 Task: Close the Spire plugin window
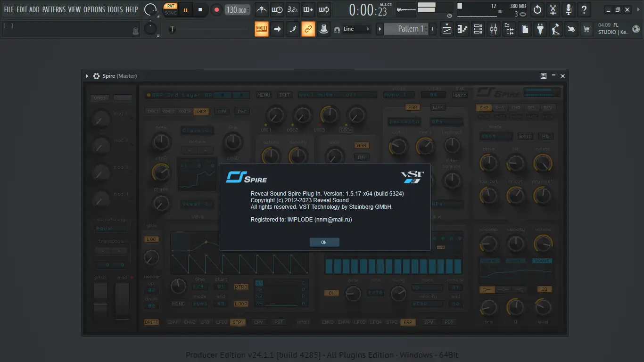point(562,75)
